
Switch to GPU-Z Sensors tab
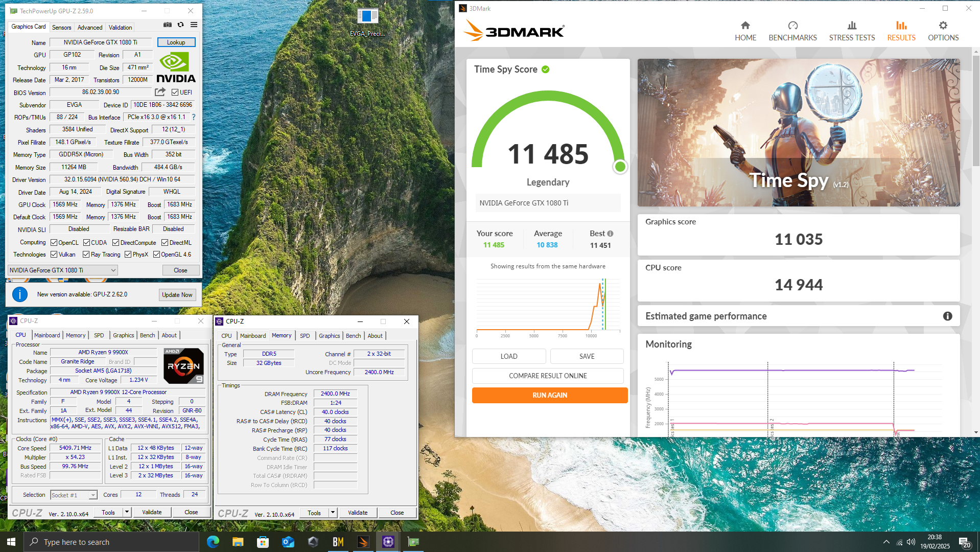[x=61, y=28]
